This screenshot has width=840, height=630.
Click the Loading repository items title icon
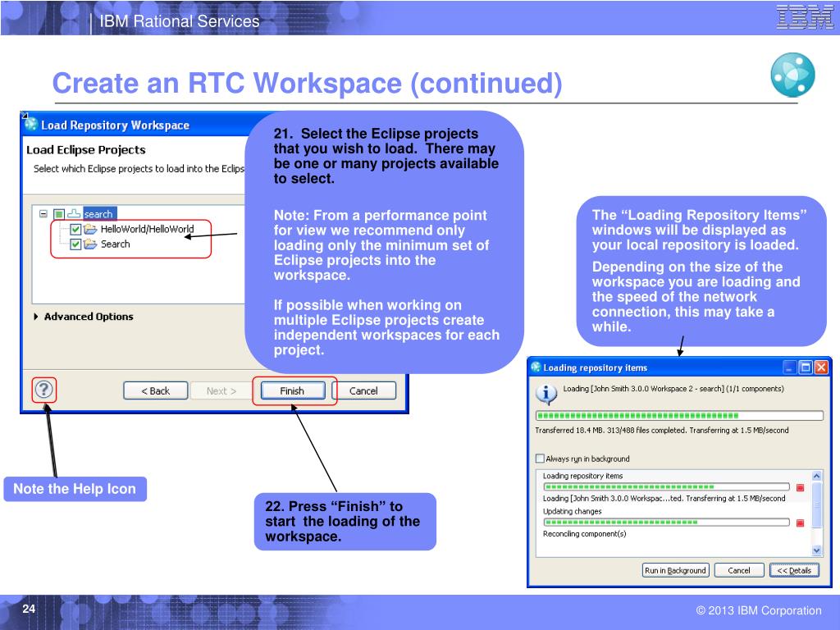pyautogui.click(x=535, y=367)
